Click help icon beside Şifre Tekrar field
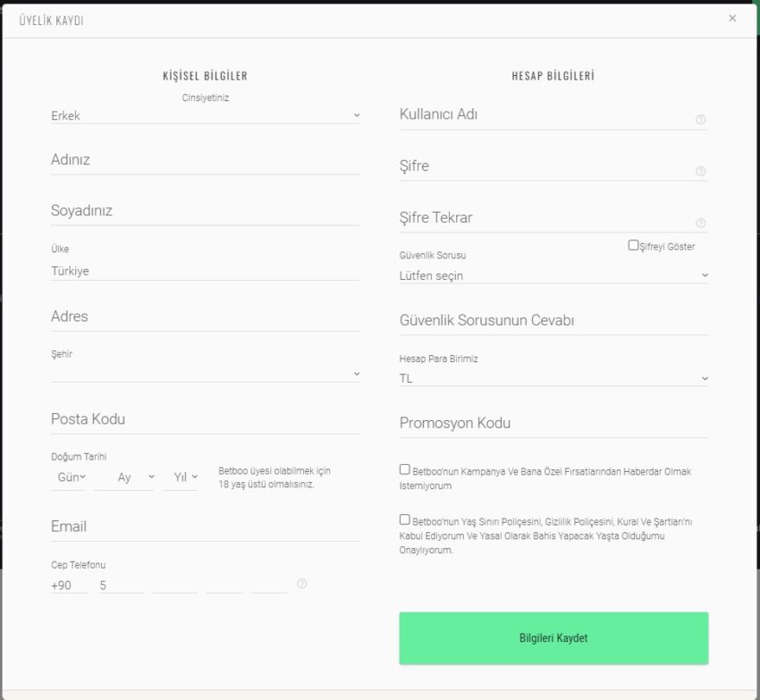 tap(700, 223)
